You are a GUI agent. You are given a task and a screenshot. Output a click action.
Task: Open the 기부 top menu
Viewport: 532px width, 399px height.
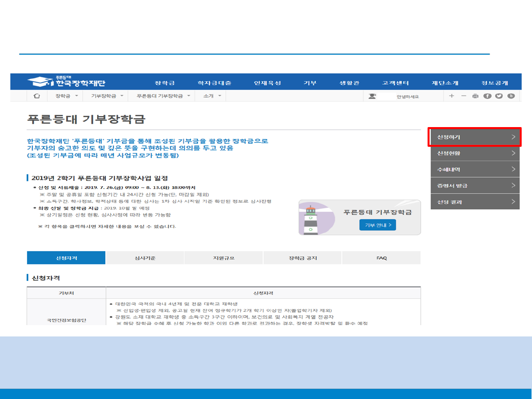click(310, 83)
